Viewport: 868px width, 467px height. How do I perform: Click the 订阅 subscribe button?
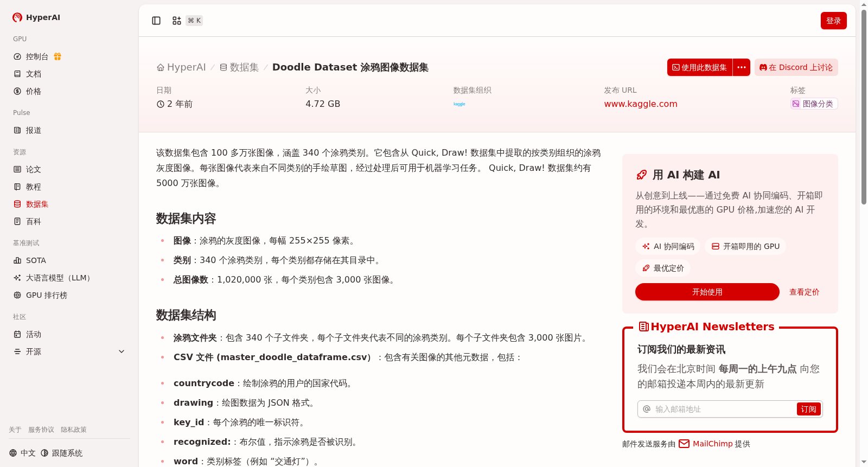tap(808, 409)
